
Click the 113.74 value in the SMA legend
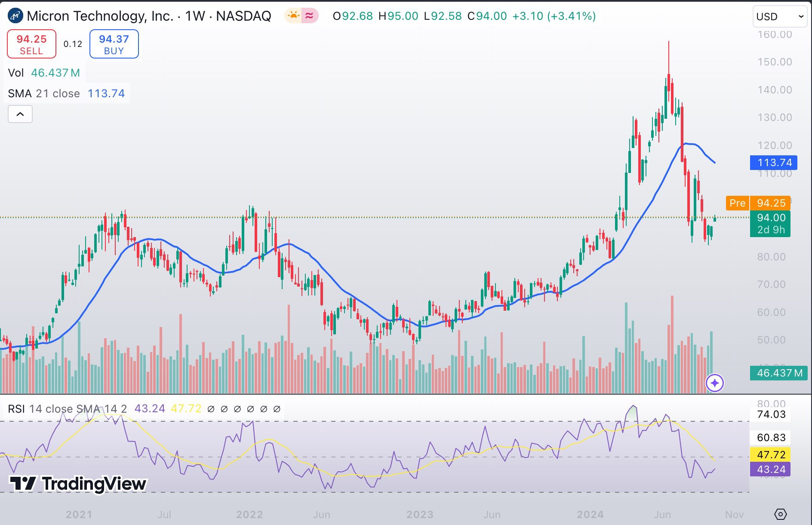[106, 93]
